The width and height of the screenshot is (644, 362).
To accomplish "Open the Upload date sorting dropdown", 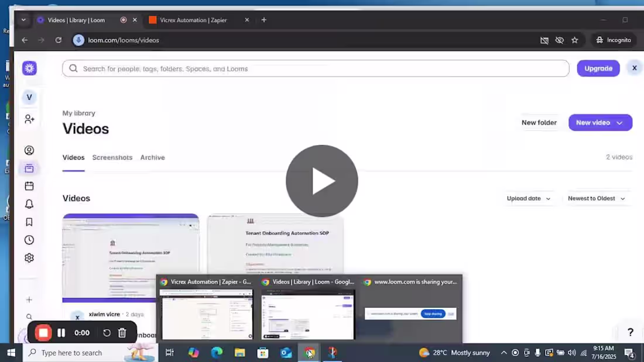I will [x=527, y=198].
